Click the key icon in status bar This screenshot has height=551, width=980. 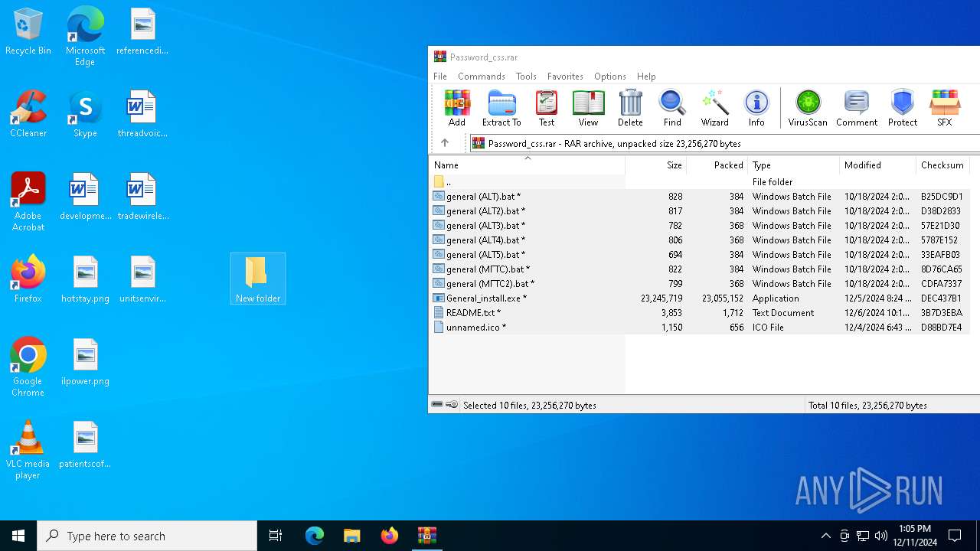pyautogui.click(x=452, y=405)
